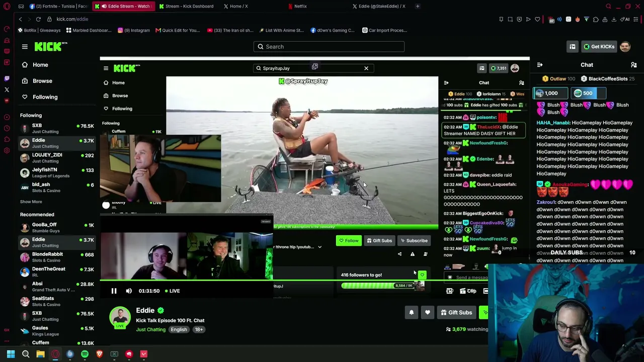Click the kick.com/eddie address bar
The height and width of the screenshot is (362, 644).
[72, 19]
